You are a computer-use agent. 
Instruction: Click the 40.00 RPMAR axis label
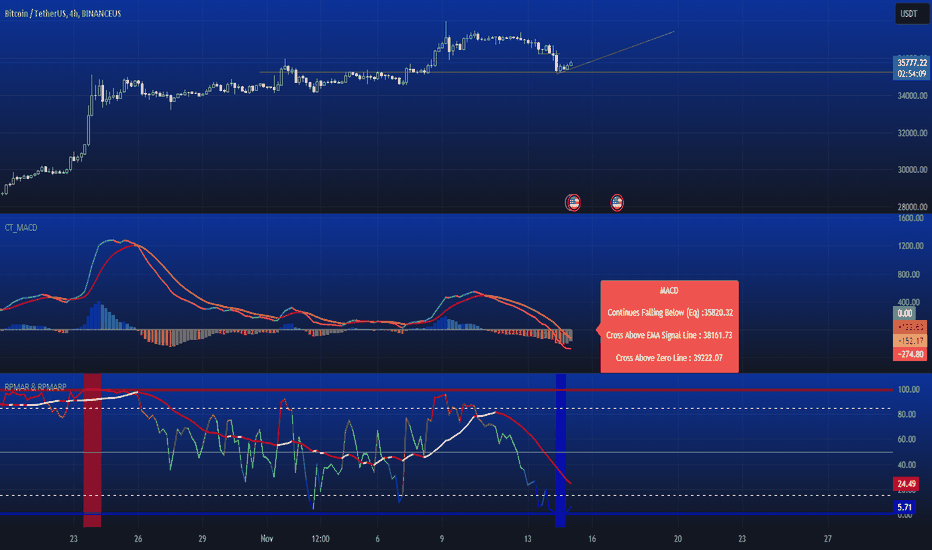[x=906, y=464]
